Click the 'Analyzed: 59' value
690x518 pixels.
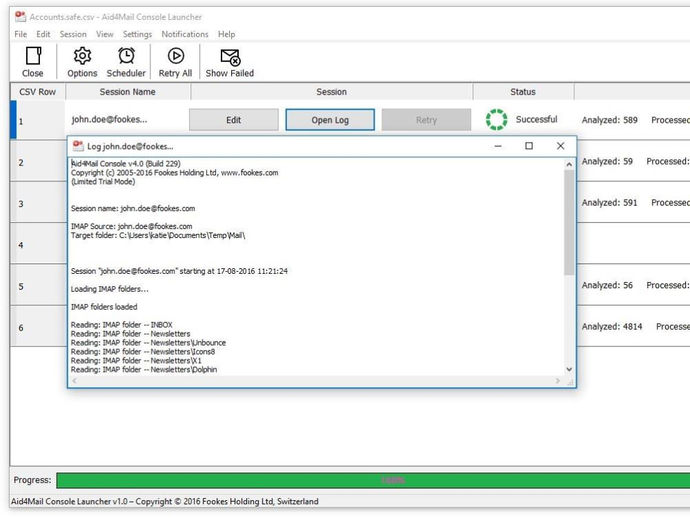click(607, 162)
